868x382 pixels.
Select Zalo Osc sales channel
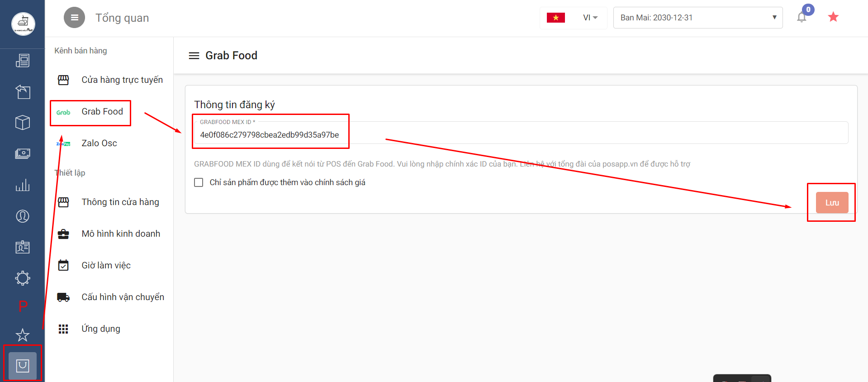pos(99,143)
